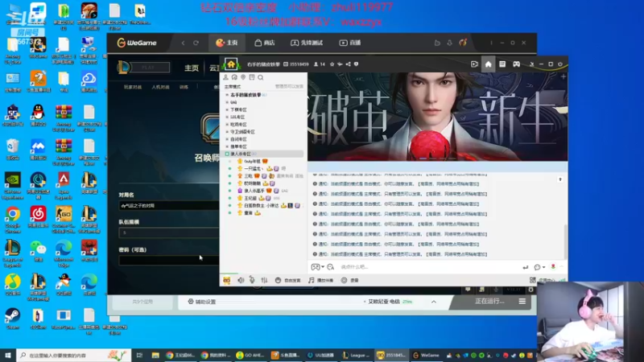The width and height of the screenshot is (644, 362).
Task: Expand the 下棋专区 sub-channel
Action: click(238, 109)
